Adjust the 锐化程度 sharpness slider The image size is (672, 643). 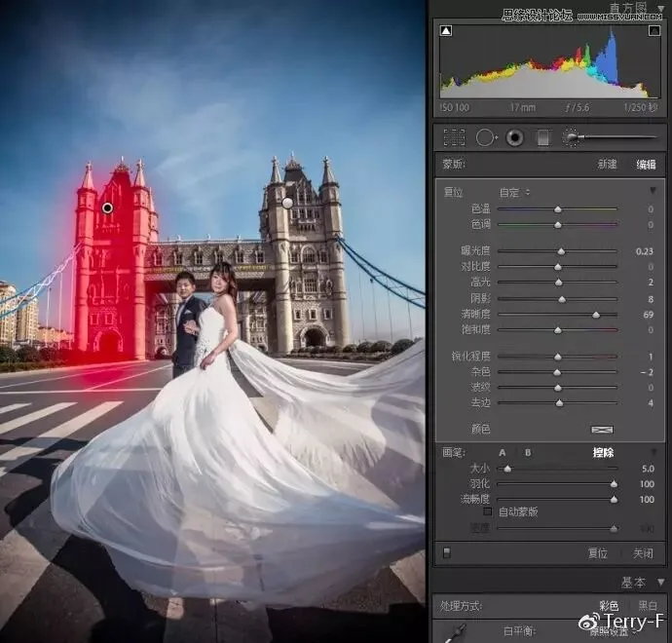(x=557, y=357)
